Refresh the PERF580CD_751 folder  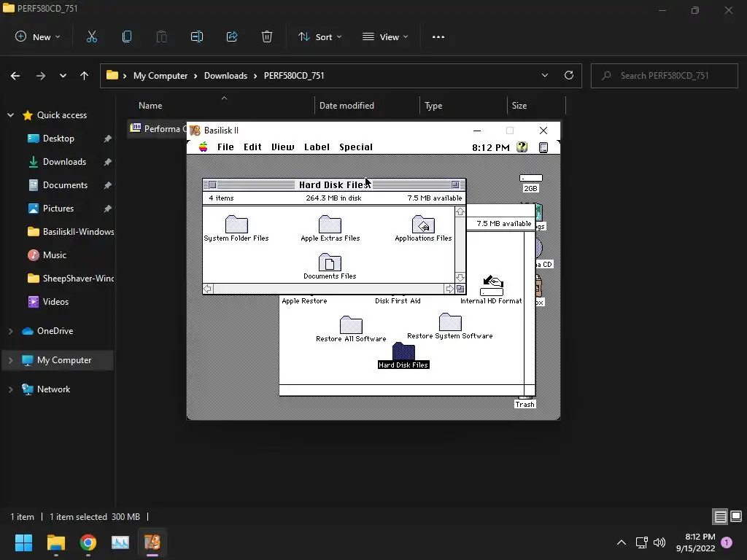pos(569,75)
